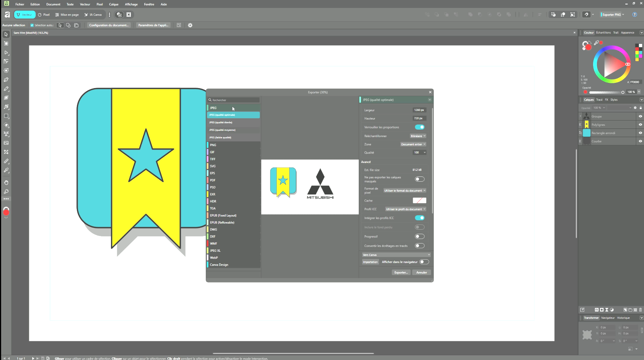The height and width of the screenshot is (360, 644).
Task: Switch to the Pixel studio
Action: [x=43, y=15]
